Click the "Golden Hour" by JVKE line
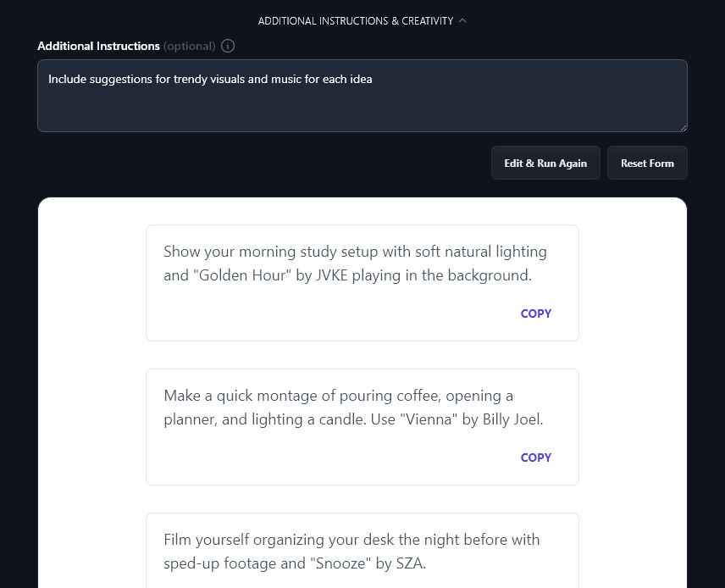The height and width of the screenshot is (588, 725). point(347,275)
